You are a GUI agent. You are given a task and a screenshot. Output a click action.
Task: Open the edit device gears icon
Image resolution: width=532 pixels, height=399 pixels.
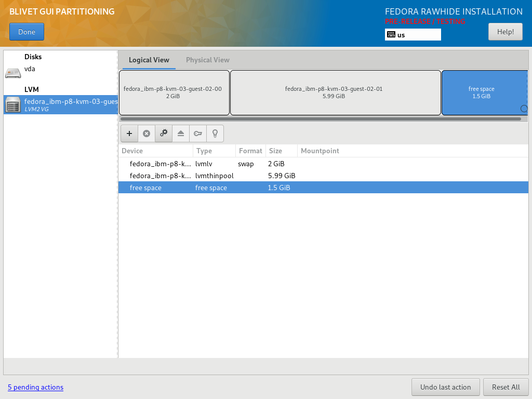164,134
